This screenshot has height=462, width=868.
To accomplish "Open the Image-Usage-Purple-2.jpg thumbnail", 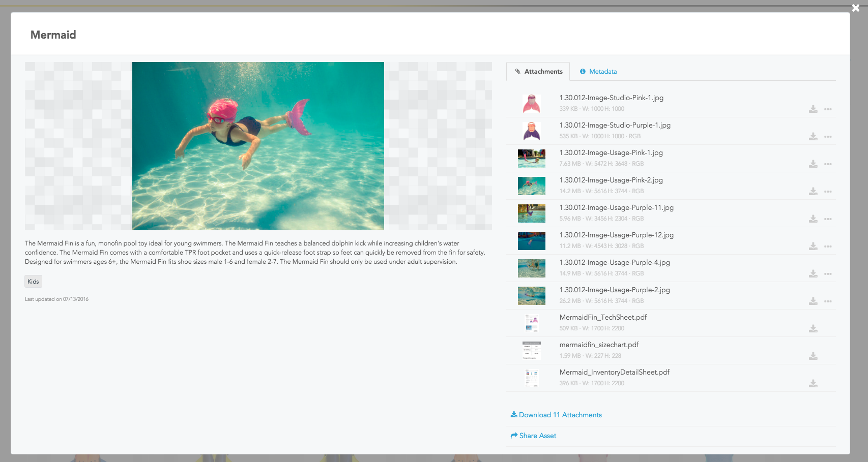I will [532, 296].
